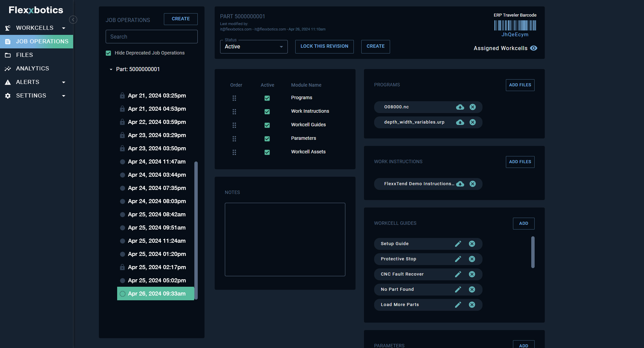
Task: Download the FlexxTend Demo Instructions file
Action: (x=460, y=184)
